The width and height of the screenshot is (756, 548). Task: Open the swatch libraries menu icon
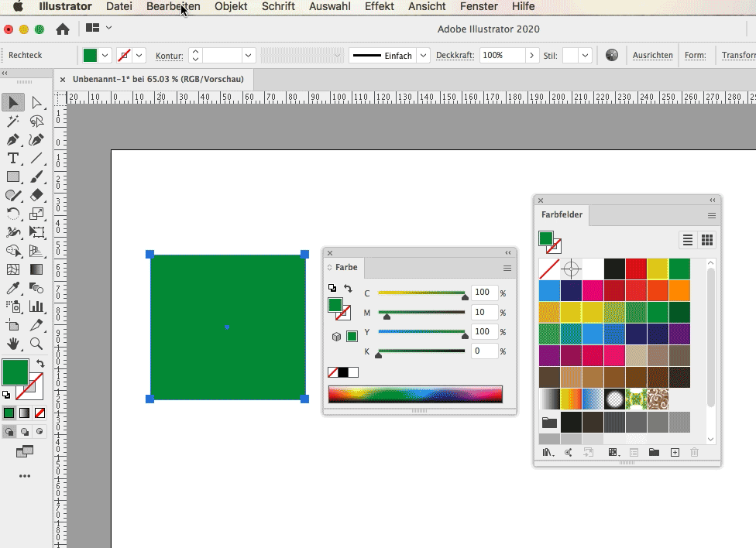548,453
